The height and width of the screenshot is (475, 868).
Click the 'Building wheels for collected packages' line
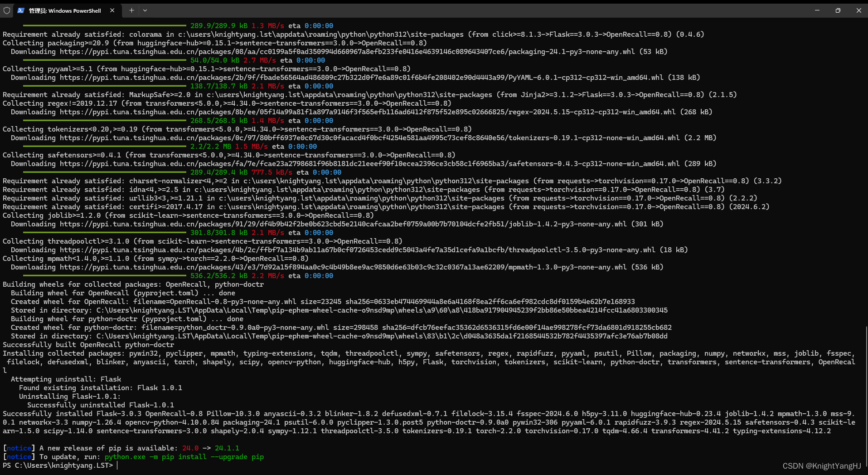tap(133, 284)
